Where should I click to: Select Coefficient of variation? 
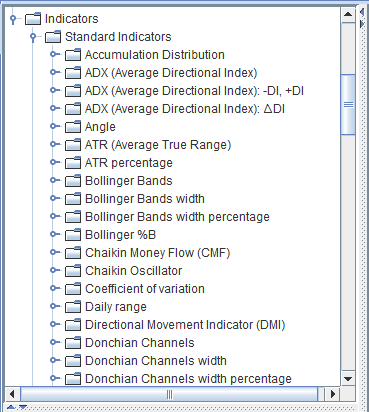[145, 289]
